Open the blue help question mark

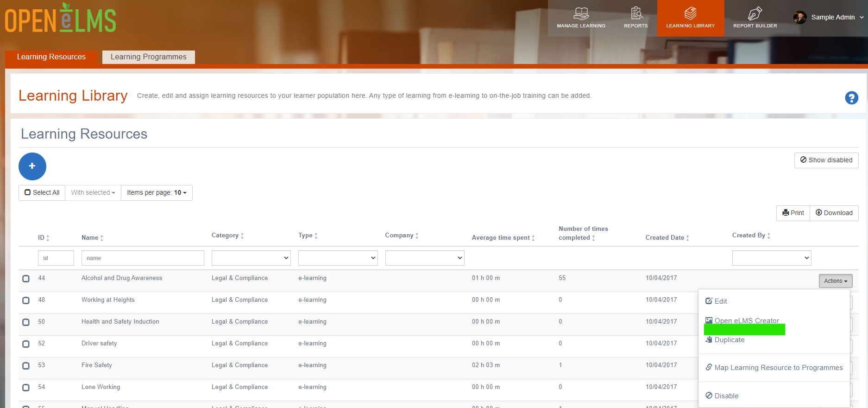pyautogui.click(x=851, y=98)
